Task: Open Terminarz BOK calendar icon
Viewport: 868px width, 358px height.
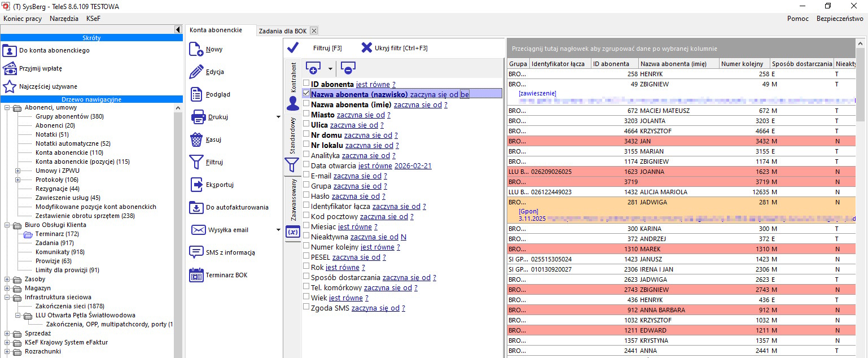Action: click(x=196, y=275)
